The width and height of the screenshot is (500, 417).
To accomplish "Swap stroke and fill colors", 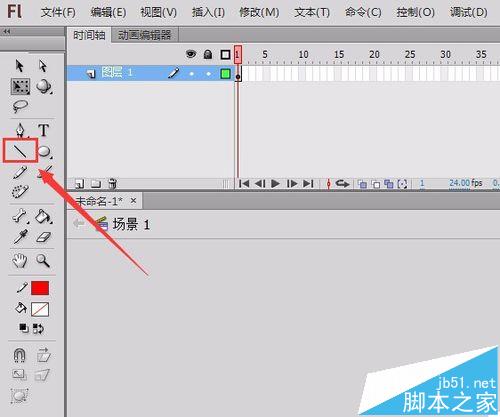I will click(x=38, y=329).
